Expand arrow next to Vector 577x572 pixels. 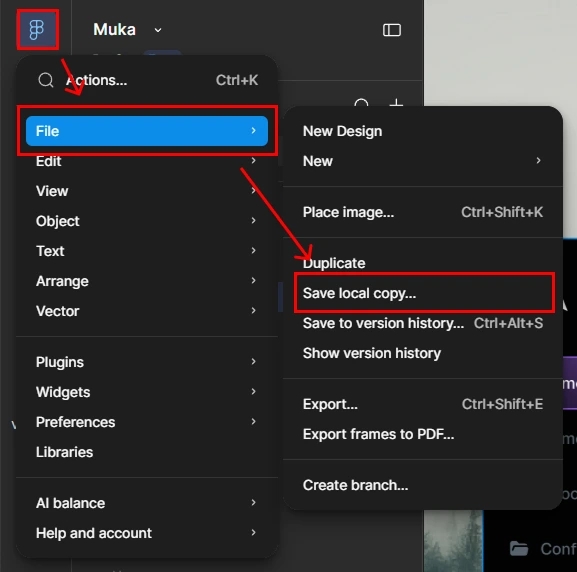(254, 311)
